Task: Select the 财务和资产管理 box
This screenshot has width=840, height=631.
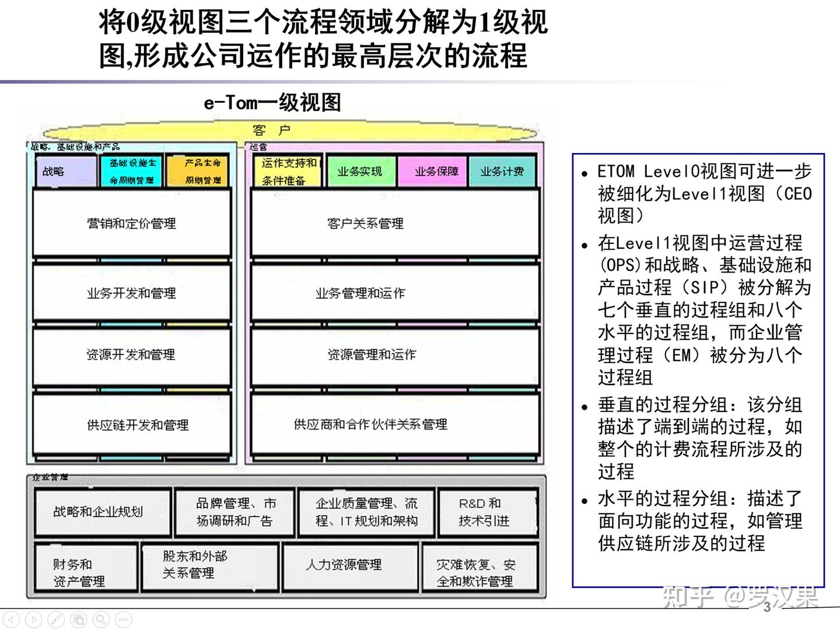Action: coord(85,567)
